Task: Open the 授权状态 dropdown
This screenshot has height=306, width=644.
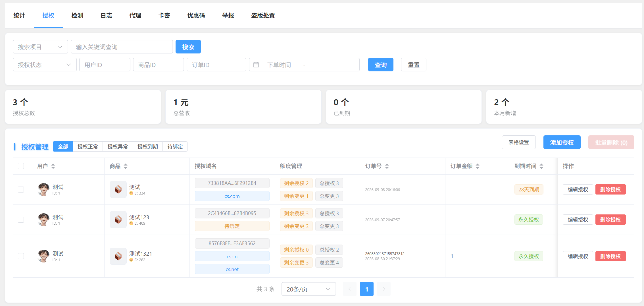Action: pyautogui.click(x=45, y=65)
